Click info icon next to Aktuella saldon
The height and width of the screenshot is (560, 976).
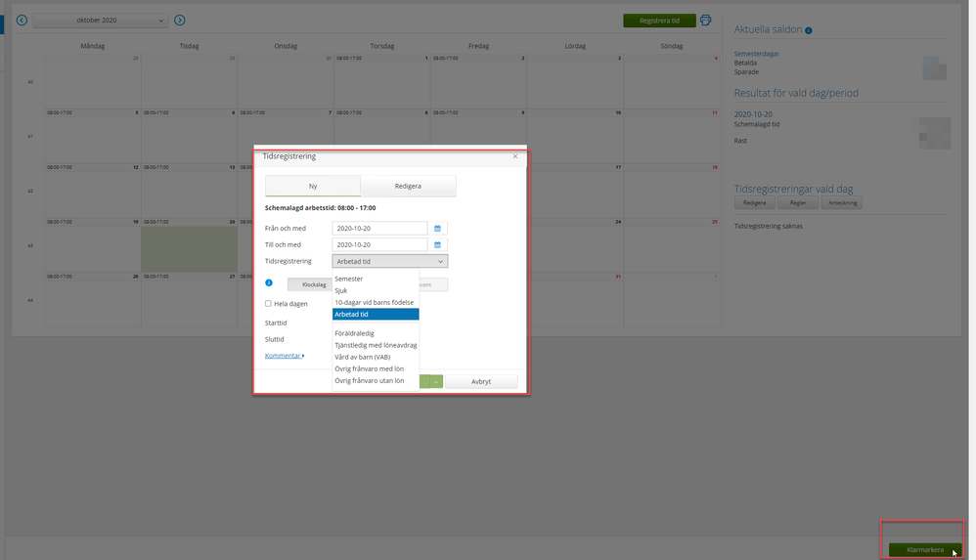tap(809, 30)
